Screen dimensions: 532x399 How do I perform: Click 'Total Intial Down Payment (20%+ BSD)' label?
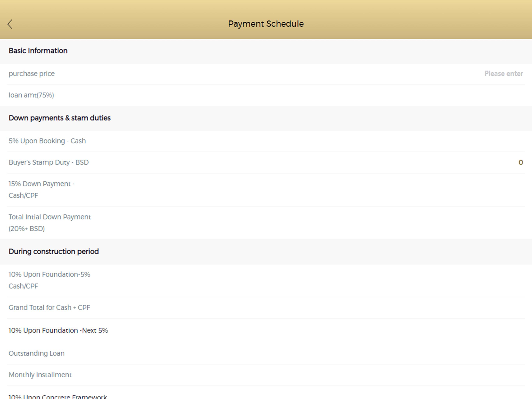[x=50, y=223]
